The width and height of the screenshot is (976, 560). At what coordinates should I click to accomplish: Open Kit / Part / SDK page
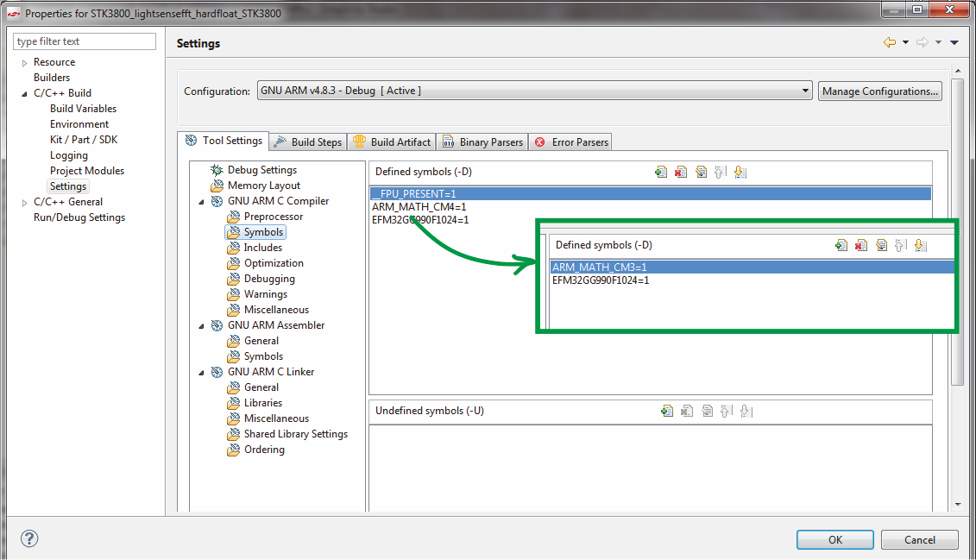(84, 140)
